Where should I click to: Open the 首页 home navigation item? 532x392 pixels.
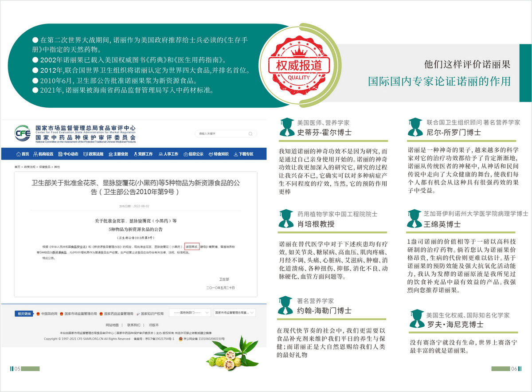(23, 154)
